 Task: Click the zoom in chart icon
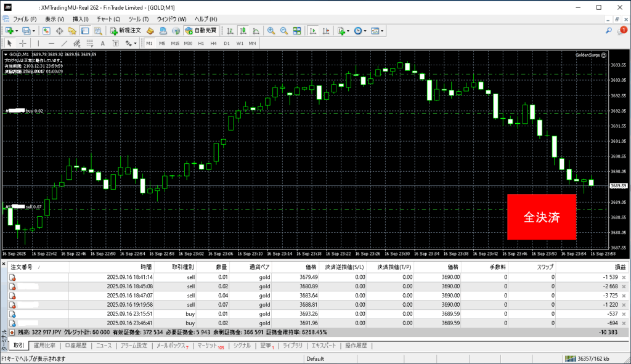coord(271,31)
